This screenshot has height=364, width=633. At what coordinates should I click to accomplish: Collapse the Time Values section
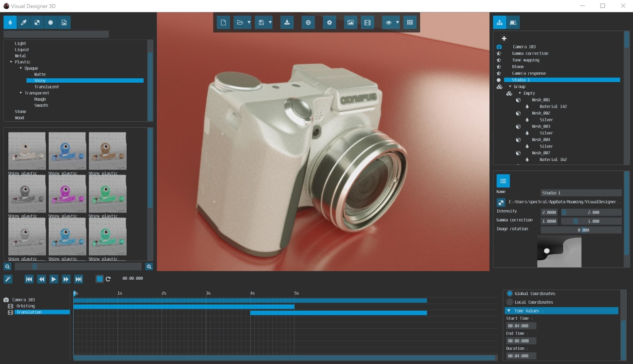pyautogui.click(x=509, y=311)
